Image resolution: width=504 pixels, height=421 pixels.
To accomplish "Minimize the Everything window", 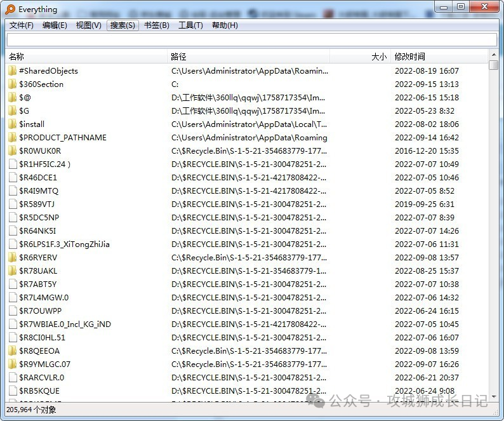I will [444, 7].
